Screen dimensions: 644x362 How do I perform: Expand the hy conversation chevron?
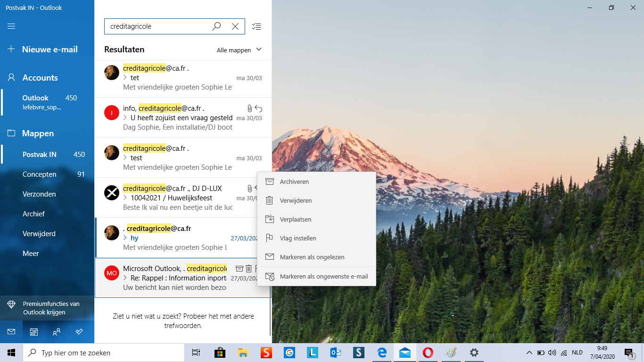(x=125, y=238)
